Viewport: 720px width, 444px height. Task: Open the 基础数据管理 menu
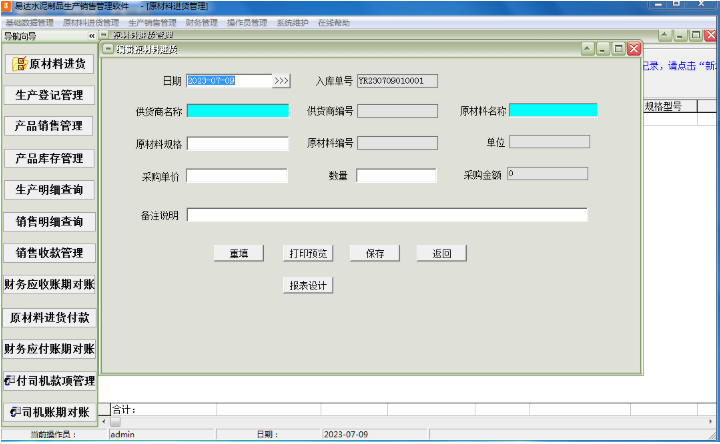[x=29, y=22]
